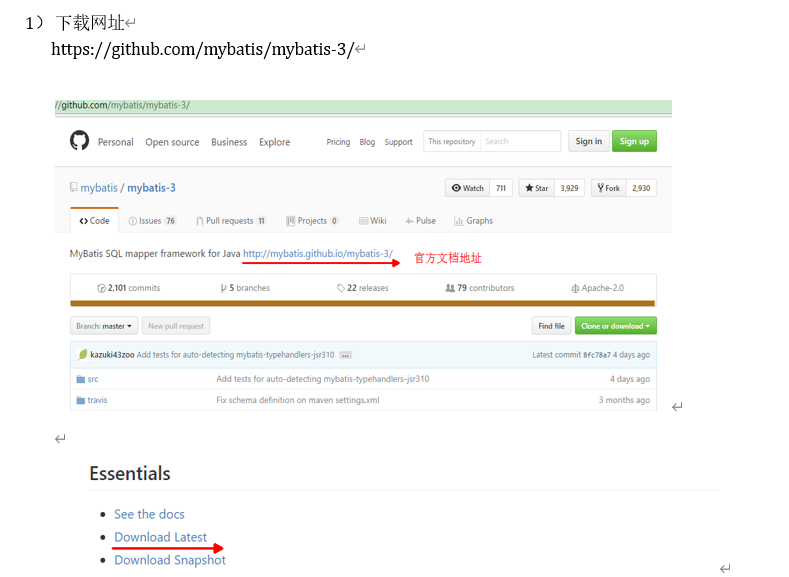Switch to the Graphs tab
Viewport: 789px width, 577px height.
coord(474,221)
